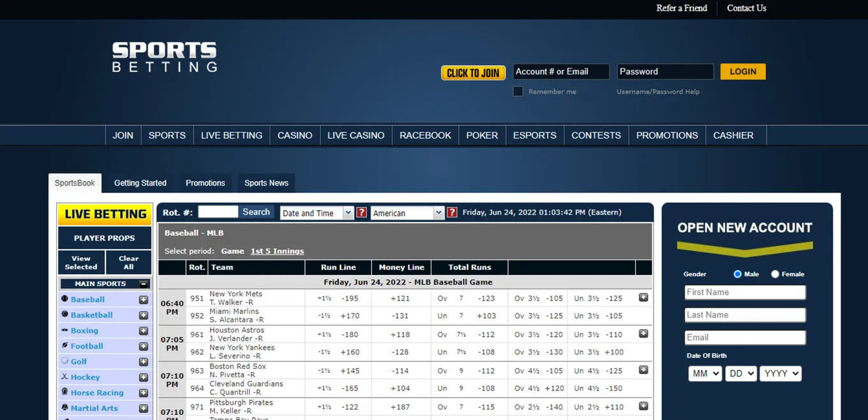
Task: Open the Username/Password Help link
Action: [658, 92]
